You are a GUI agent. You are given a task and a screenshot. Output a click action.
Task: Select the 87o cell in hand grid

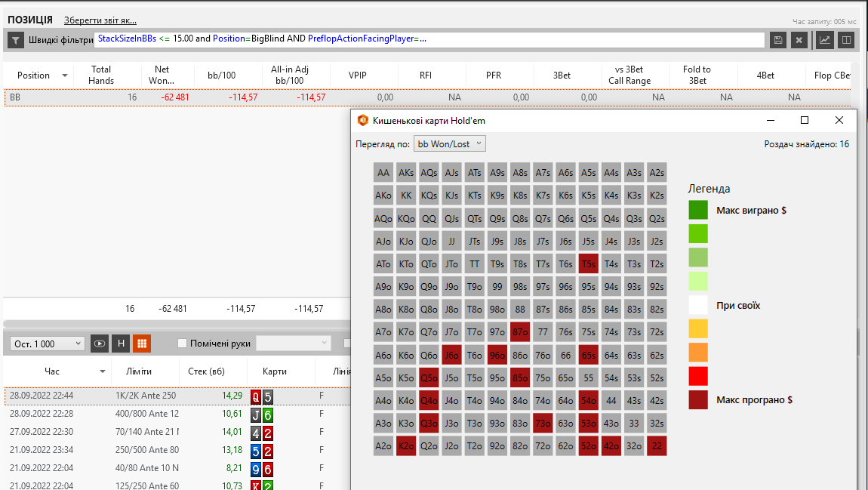point(520,332)
